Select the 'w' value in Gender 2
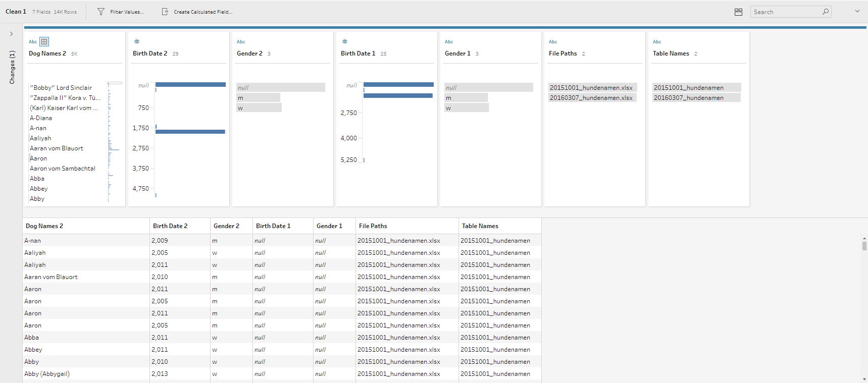The width and height of the screenshot is (868, 383). 259,107
